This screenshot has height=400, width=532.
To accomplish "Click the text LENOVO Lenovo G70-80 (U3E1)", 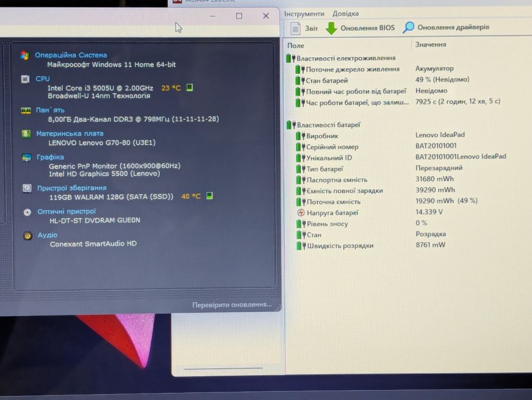I will coord(102,143).
